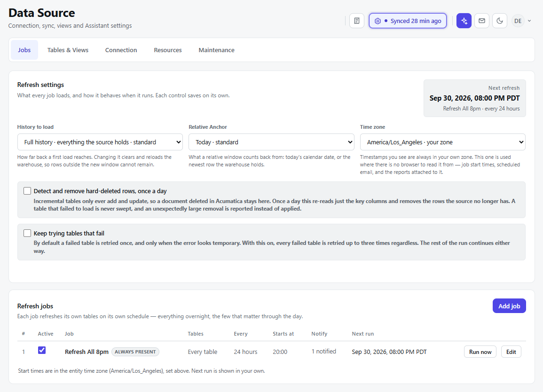Click Run now for Refresh All 8pm
The height and width of the screenshot is (392, 543).
coord(480,352)
